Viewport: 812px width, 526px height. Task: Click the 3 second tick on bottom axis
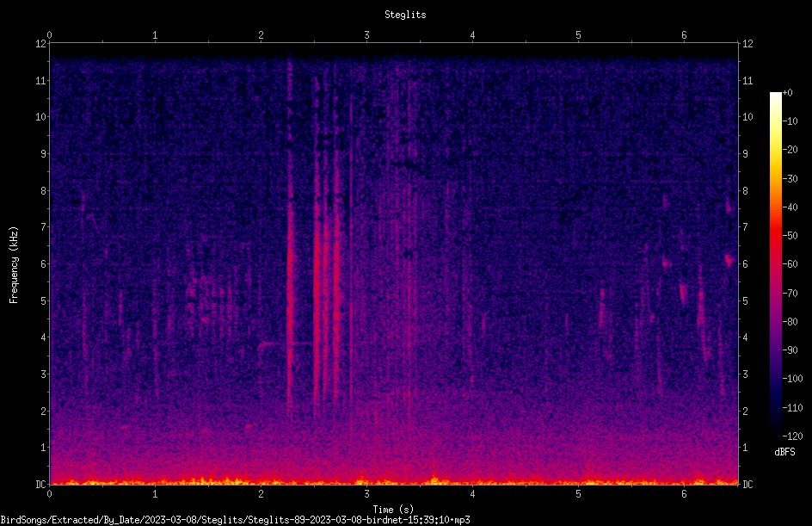click(x=366, y=494)
